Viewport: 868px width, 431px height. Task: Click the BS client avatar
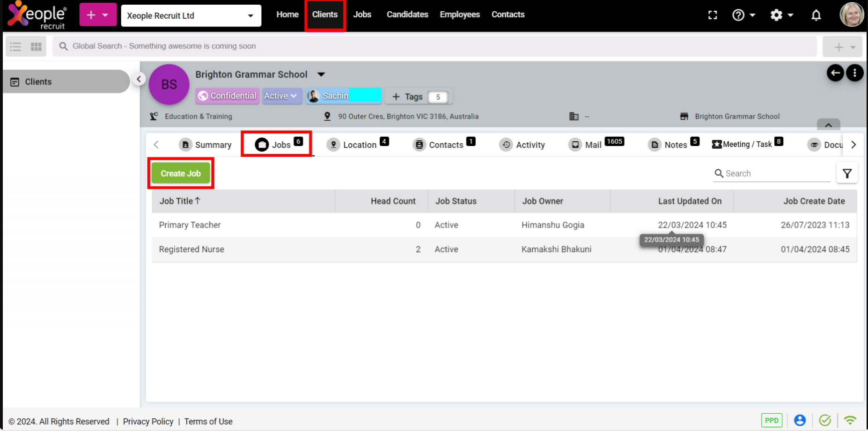[x=169, y=84]
